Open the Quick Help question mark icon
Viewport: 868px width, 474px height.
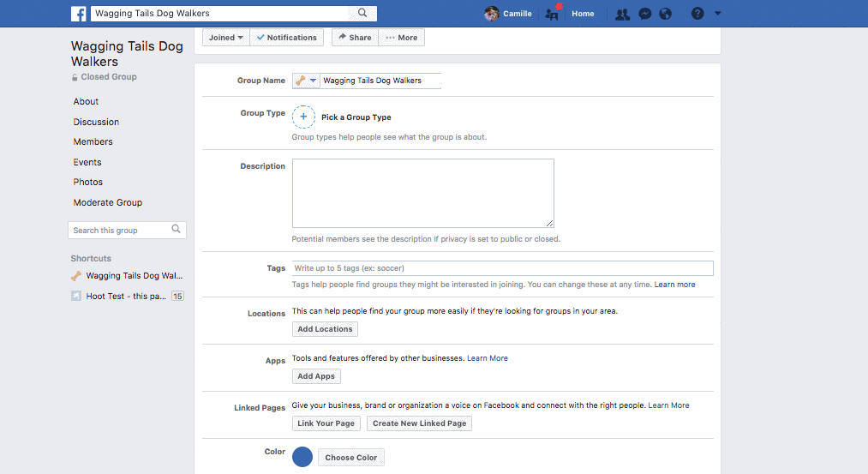(697, 14)
